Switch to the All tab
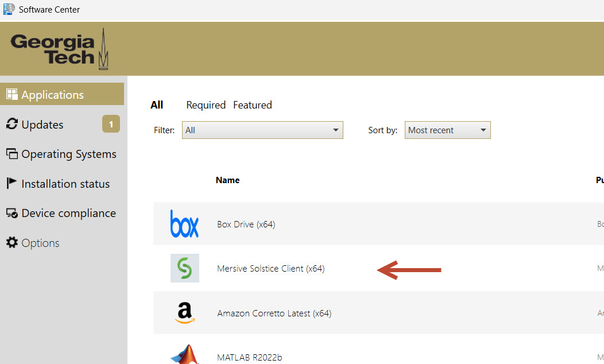The image size is (604, 364). coord(157,104)
